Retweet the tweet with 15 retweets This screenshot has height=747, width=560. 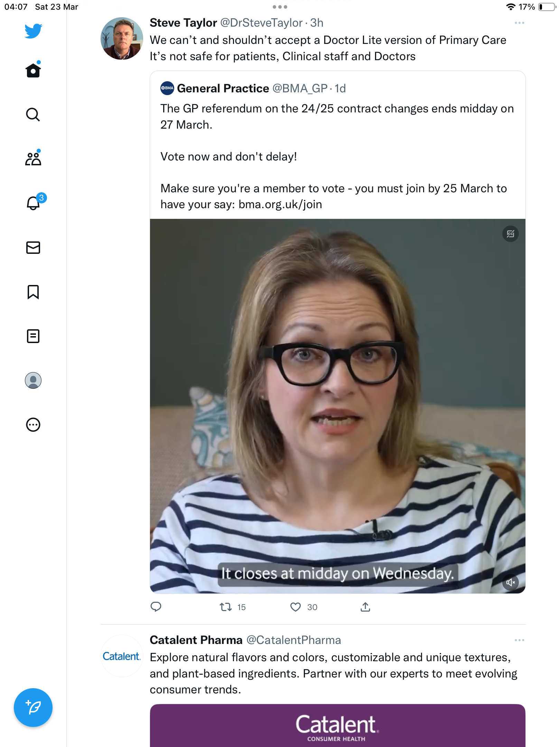[226, 607]
